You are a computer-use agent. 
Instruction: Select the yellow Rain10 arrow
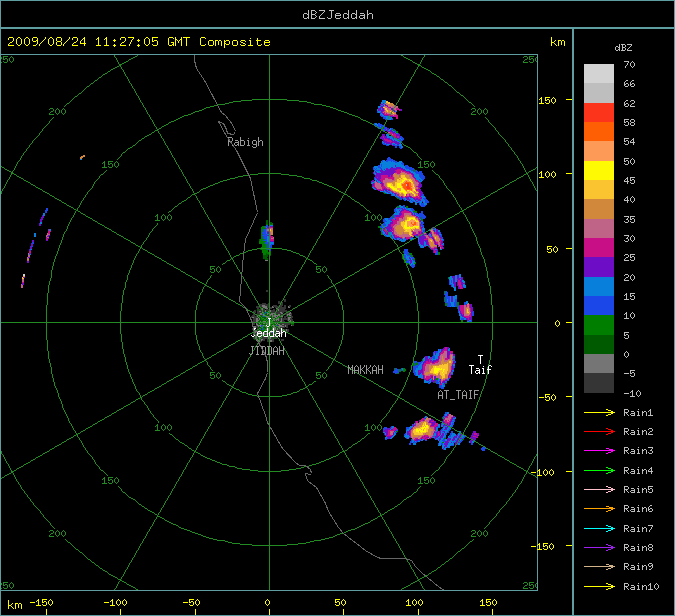click(599, 586)
